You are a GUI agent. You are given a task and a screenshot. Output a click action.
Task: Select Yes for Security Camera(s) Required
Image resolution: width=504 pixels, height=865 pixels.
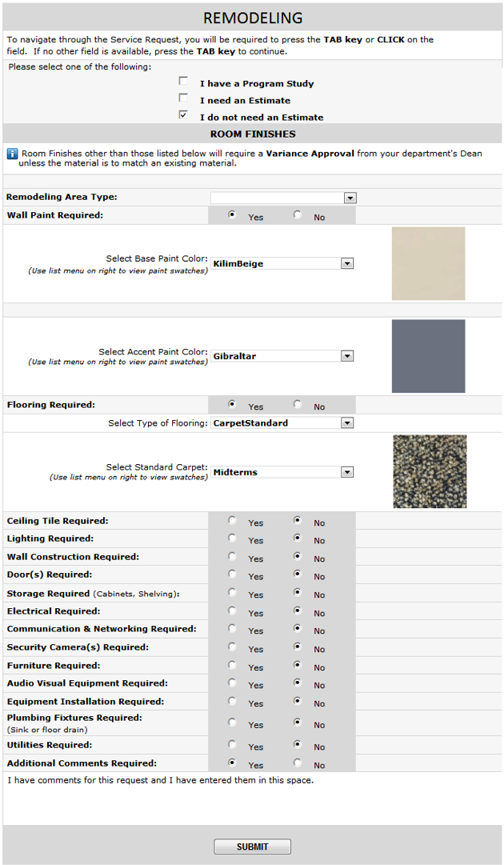click(233, 647)
